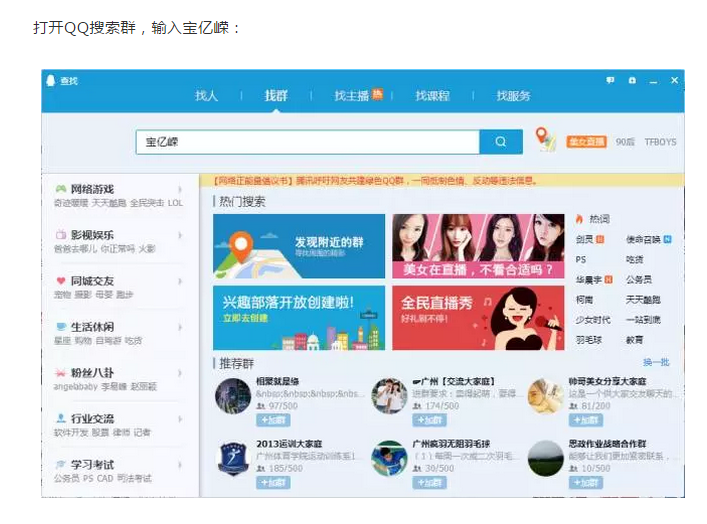Screen dimensions: 707x524
Task: Expand the 同城交友 category arrow
Action: tap(180, 281)
